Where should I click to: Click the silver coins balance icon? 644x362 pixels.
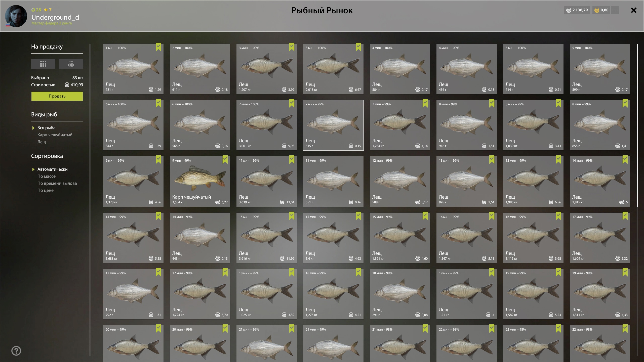click(x=568, y=10)
